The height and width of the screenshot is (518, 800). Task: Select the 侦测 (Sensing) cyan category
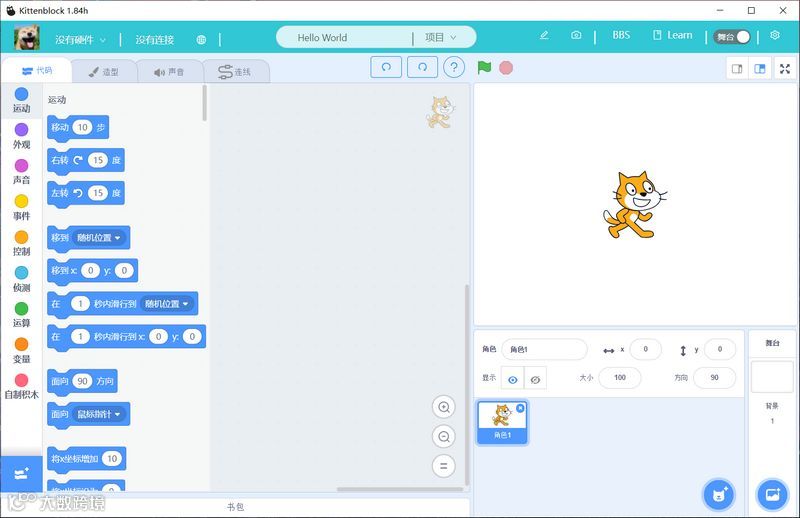click(x=21, y=279)
